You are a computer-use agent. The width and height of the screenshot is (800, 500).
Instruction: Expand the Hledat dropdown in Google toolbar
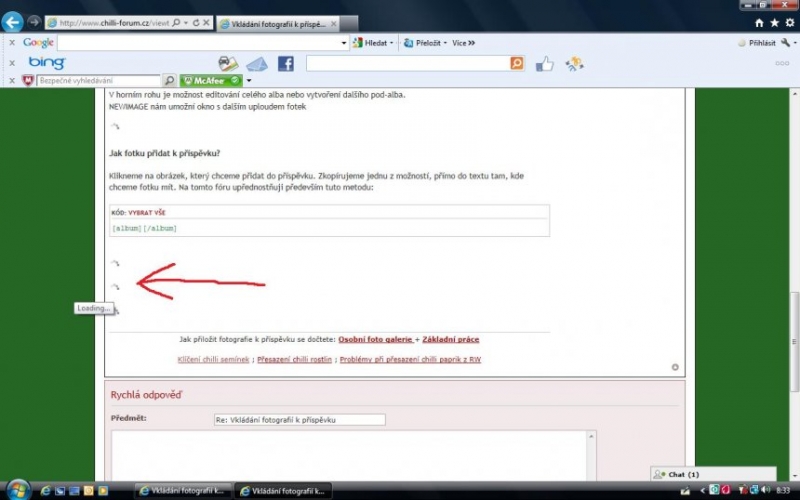click(377, 43)
